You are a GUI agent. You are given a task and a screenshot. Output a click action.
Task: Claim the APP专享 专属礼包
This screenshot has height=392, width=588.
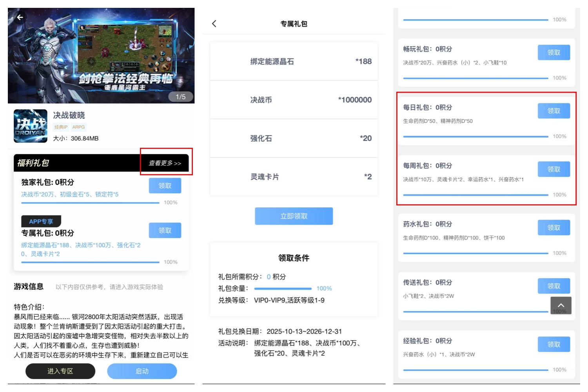click(165, 230)
